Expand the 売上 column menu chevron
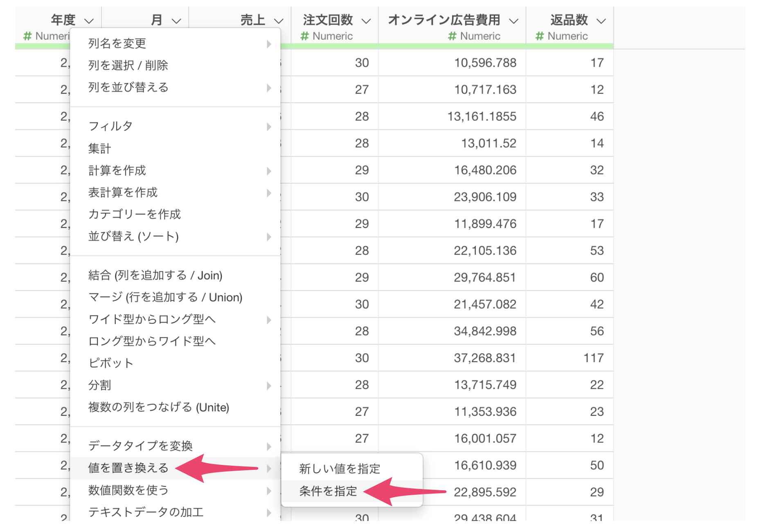Viewport: 766px width, 532px height. coord(278,20)
